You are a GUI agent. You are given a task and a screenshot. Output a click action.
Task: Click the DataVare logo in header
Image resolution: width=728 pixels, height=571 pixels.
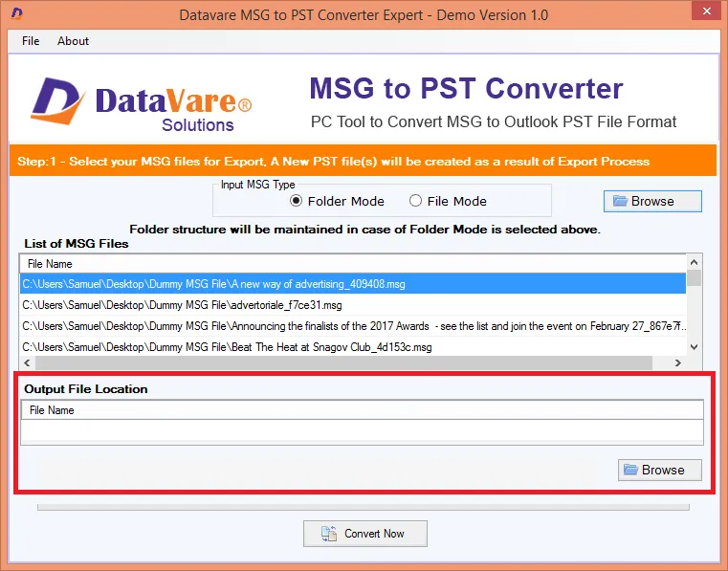(x=142, y=104)
